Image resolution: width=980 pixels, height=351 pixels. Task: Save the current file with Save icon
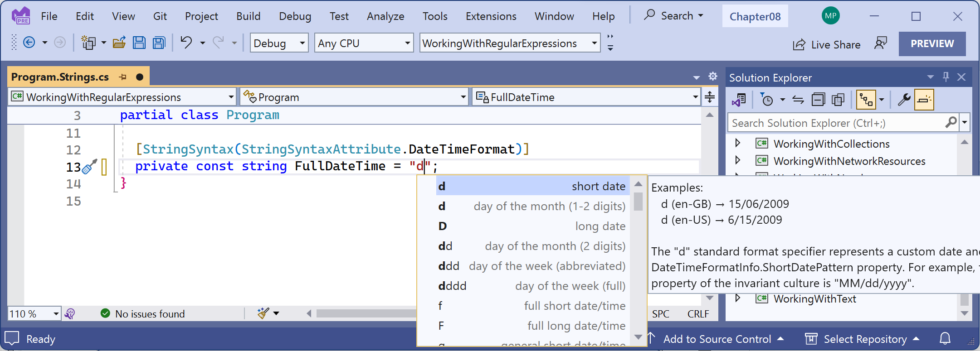click(139, 43)
